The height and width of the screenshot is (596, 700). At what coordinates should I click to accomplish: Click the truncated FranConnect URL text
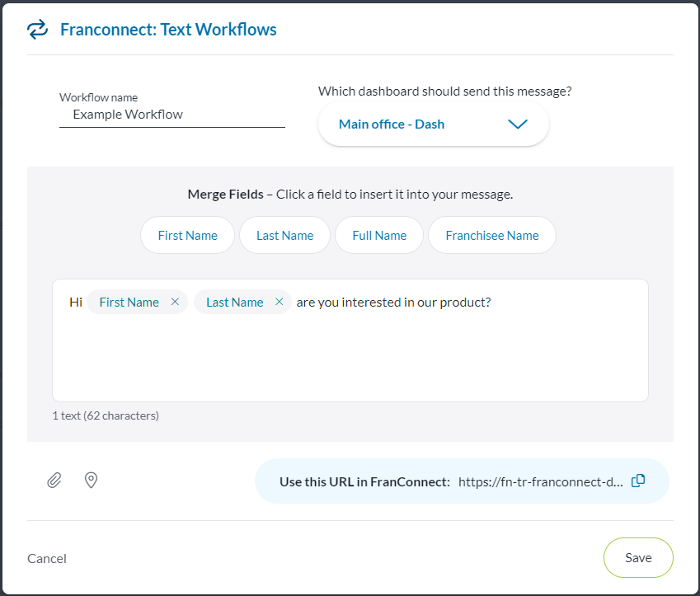tap(540, 482)
